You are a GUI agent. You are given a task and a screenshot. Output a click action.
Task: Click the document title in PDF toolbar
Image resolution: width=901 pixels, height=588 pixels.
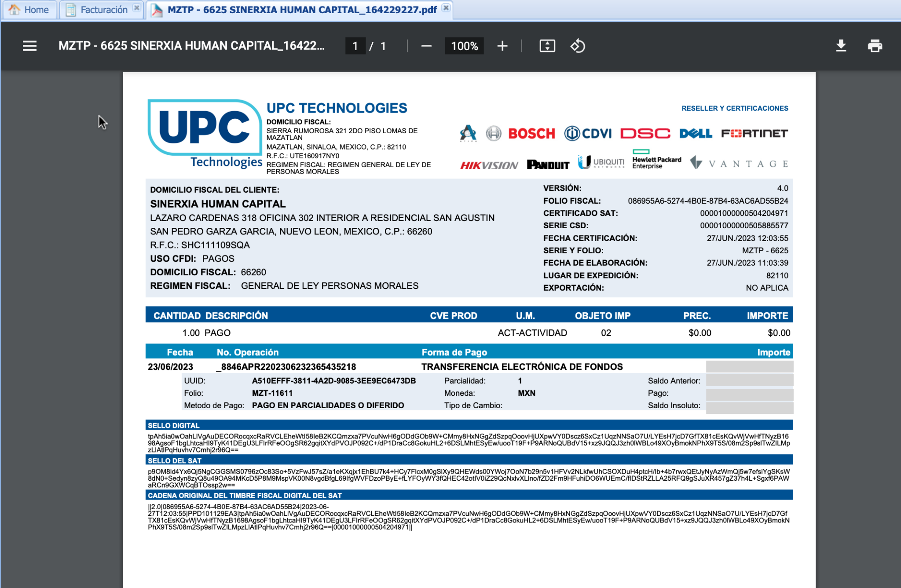coord(191,46)
